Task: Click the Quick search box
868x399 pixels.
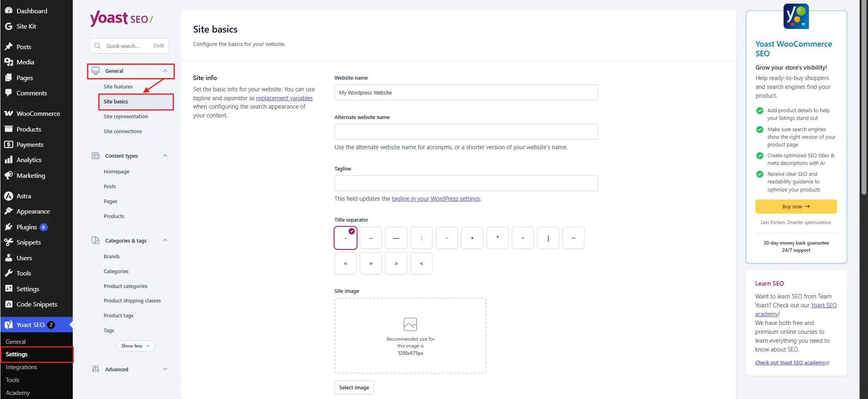Action: 129,46
